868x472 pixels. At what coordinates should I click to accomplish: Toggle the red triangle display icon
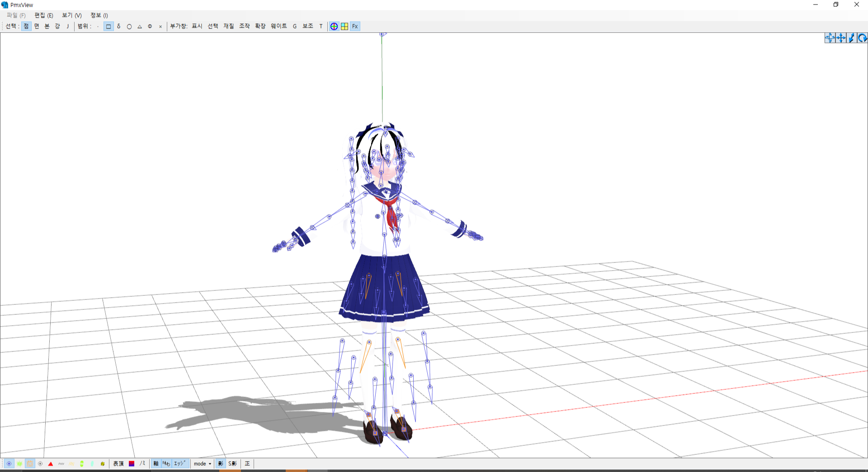click(x=51, y=464)
